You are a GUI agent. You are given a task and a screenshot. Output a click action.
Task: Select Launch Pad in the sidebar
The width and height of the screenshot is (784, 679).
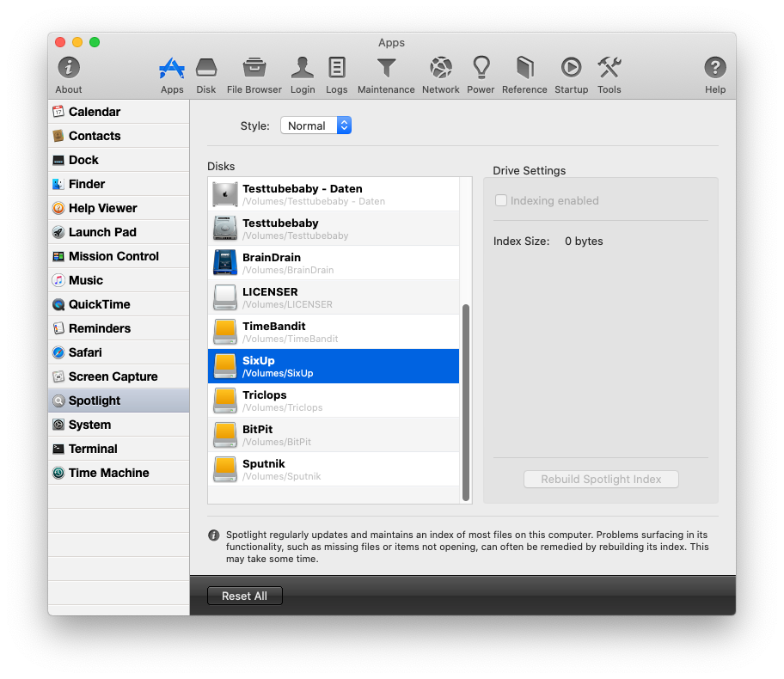pyautogui.click(x=119, y=232)
